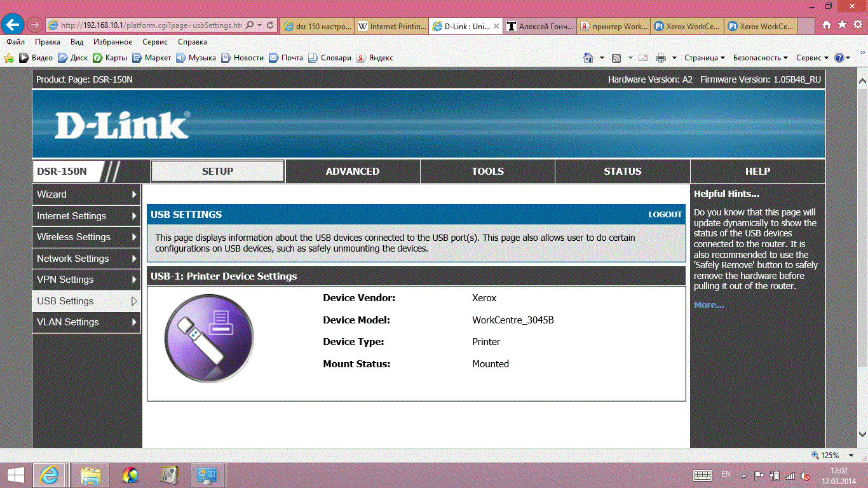The width and height of the screenshot is (868, 488).
Task: Open the router HELP tab
Action: click(757, 172)
